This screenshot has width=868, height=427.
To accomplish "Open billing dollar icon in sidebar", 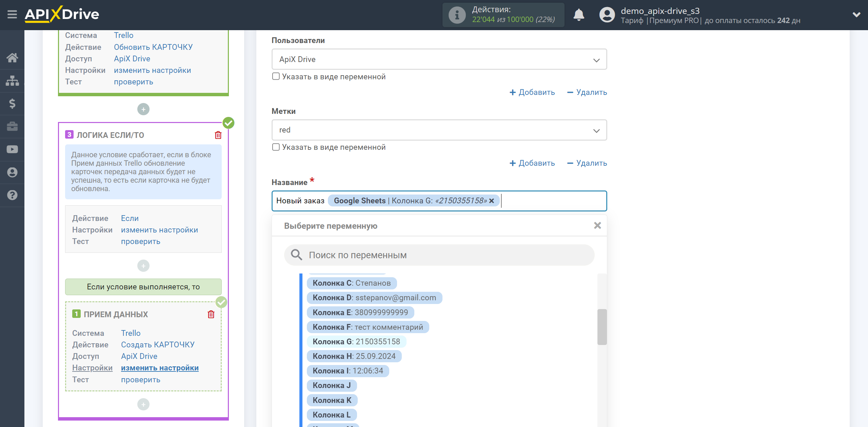I will tap(12, 103).
